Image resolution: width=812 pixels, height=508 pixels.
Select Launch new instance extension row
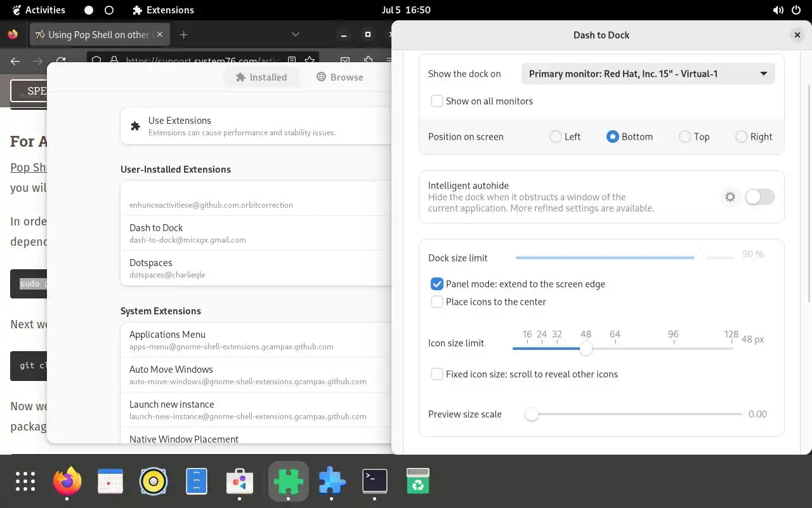click(x=256, y=410)
